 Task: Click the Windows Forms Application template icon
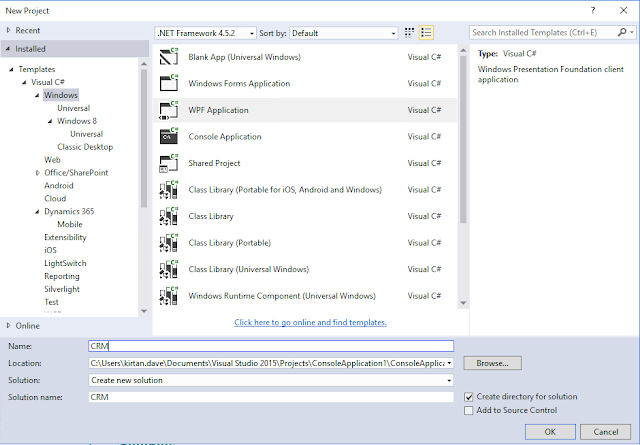tap(169, 83)
